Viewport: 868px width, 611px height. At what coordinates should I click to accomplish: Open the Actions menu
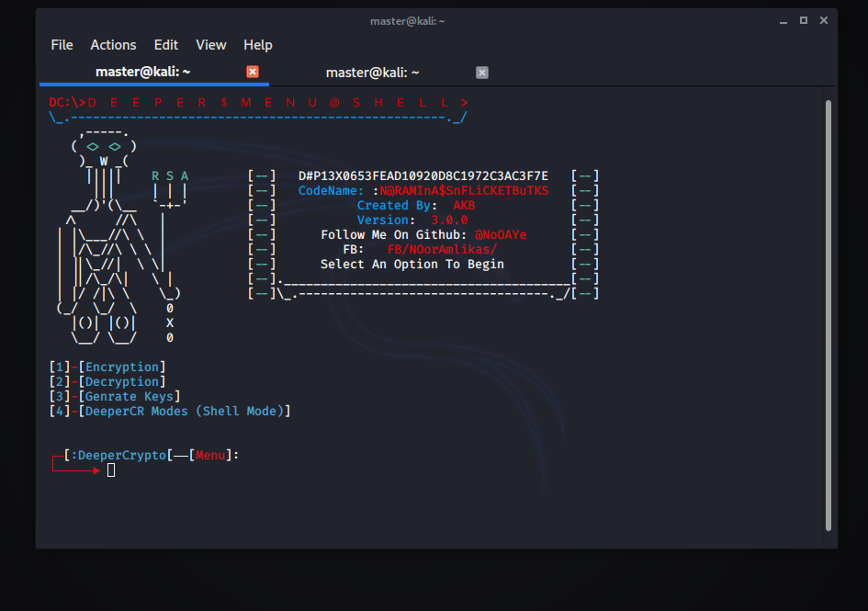[x=113, y=45]
